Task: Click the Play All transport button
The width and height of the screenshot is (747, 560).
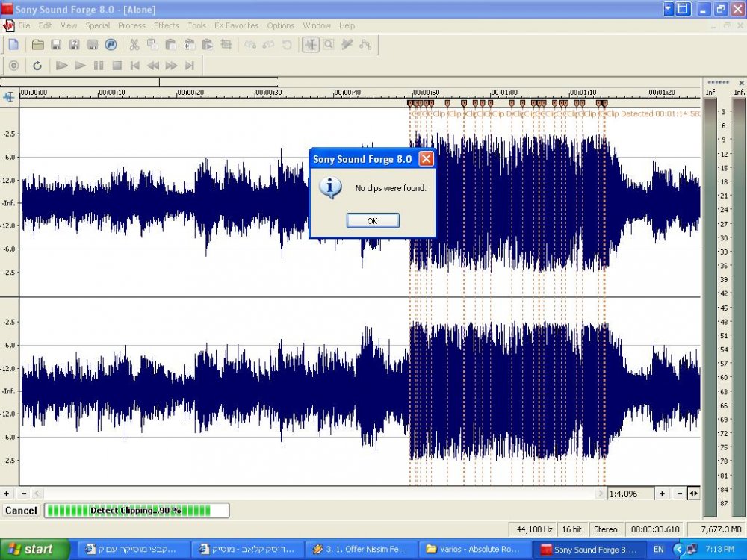Action: click(x=61, y=66)
